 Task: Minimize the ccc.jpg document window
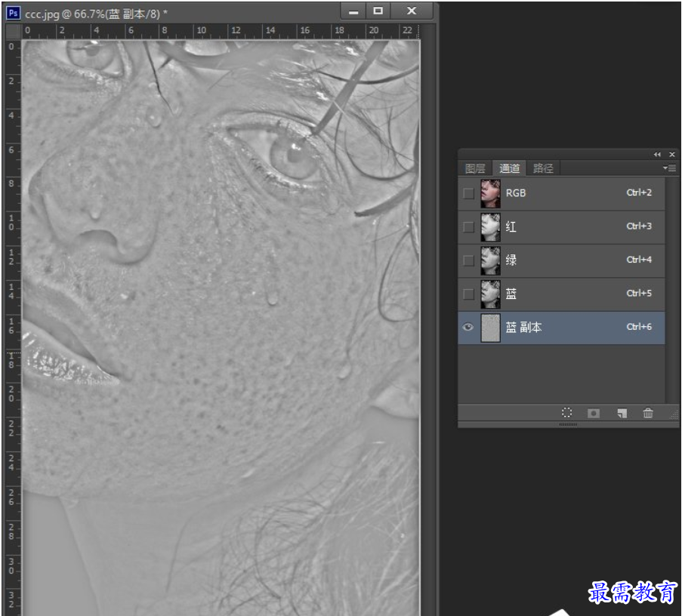coord(353,11)
